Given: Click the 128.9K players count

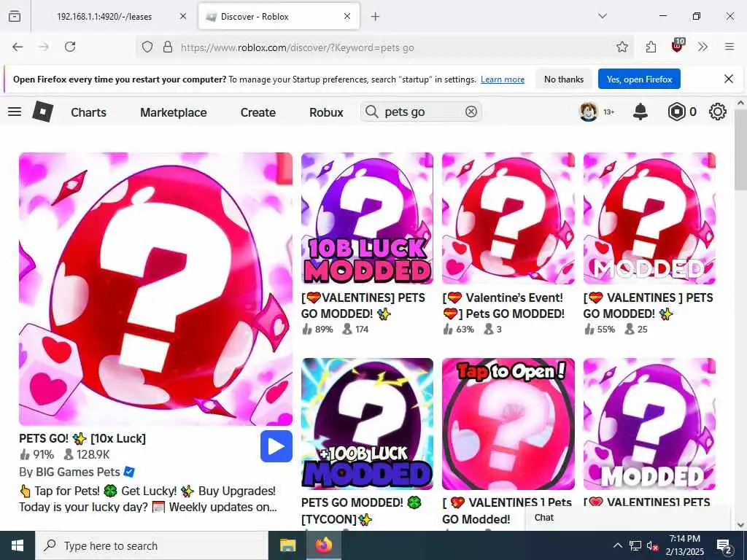Looking at the screenshot, I should point(88,455).
